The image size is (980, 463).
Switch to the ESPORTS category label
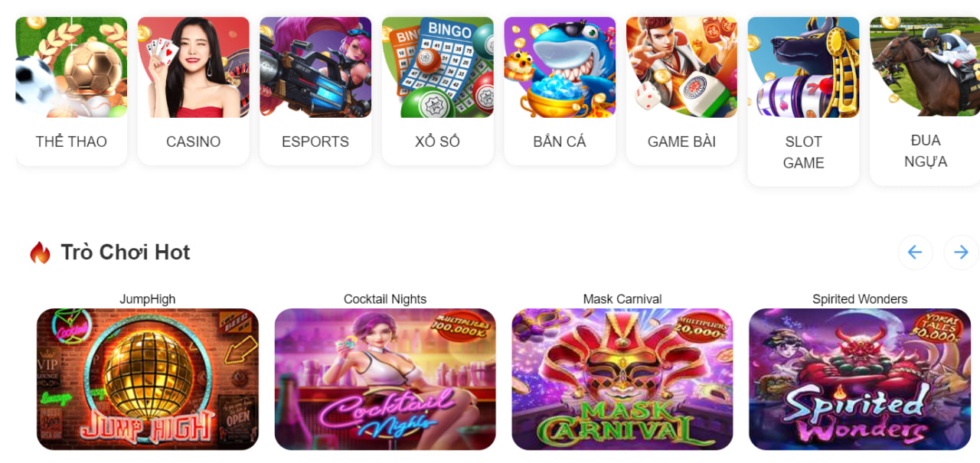coord(315,142)
